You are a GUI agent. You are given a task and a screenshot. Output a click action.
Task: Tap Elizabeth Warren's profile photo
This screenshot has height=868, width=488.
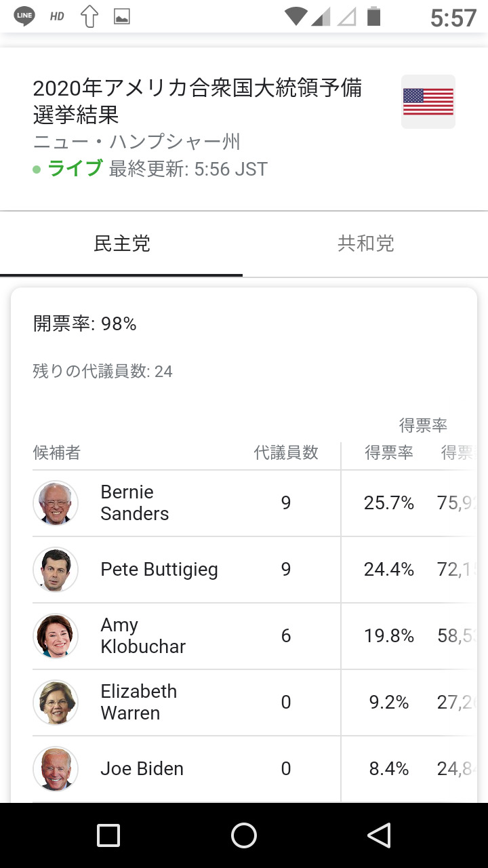(x=56, y=703)
